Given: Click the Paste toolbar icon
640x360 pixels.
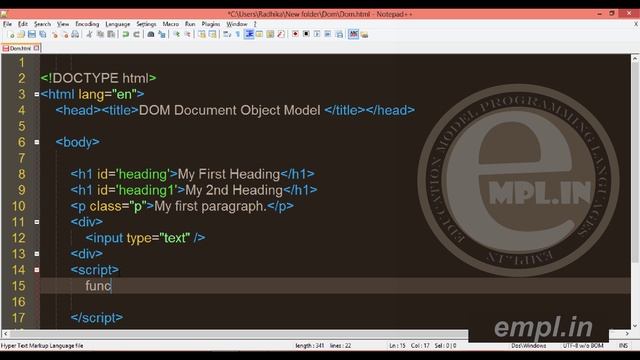Looking at the screenshot, I should pos(111,35).
